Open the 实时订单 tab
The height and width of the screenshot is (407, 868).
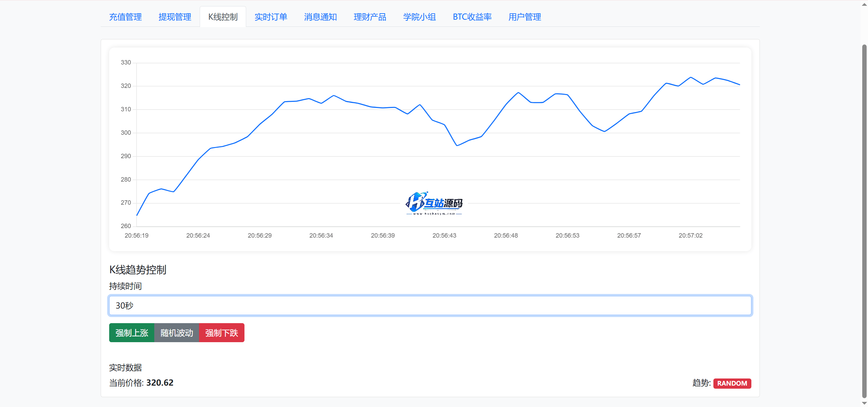point(271,17)
